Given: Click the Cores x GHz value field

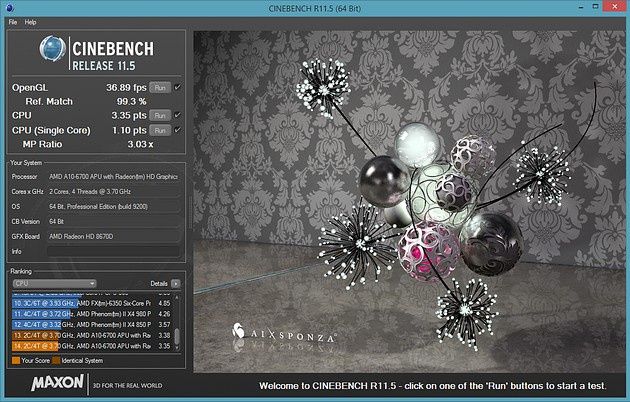Looking at the screenshot, I should coord(113,192).
